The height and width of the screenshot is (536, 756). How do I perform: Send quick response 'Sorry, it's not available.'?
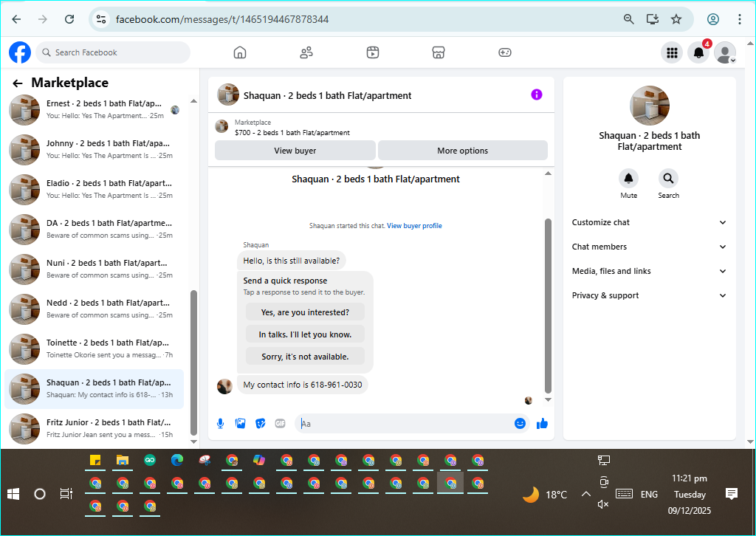(305, 357)
